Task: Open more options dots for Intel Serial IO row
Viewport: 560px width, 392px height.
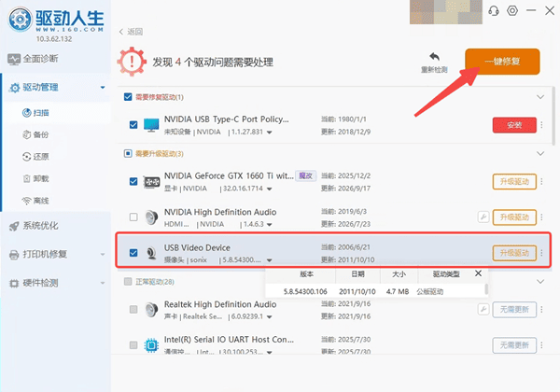Action: pyautogui.click(x=541, y=345)
